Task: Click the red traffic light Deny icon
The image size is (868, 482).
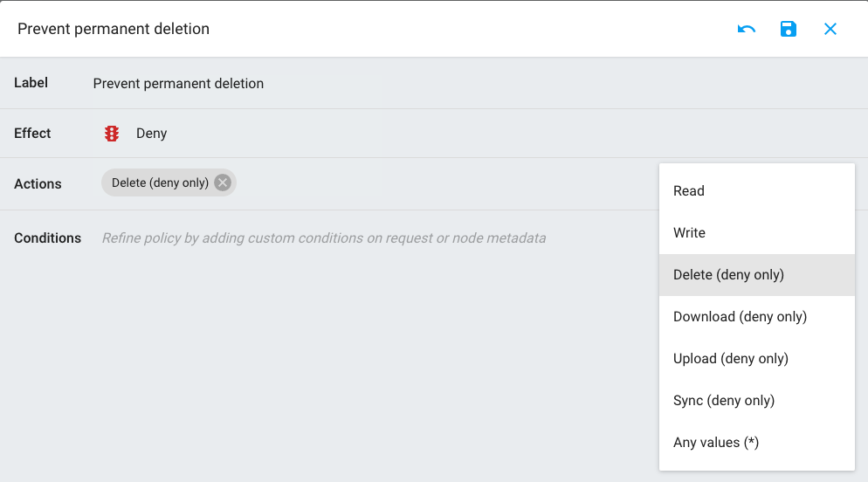Action: click(x=112, y=134)
